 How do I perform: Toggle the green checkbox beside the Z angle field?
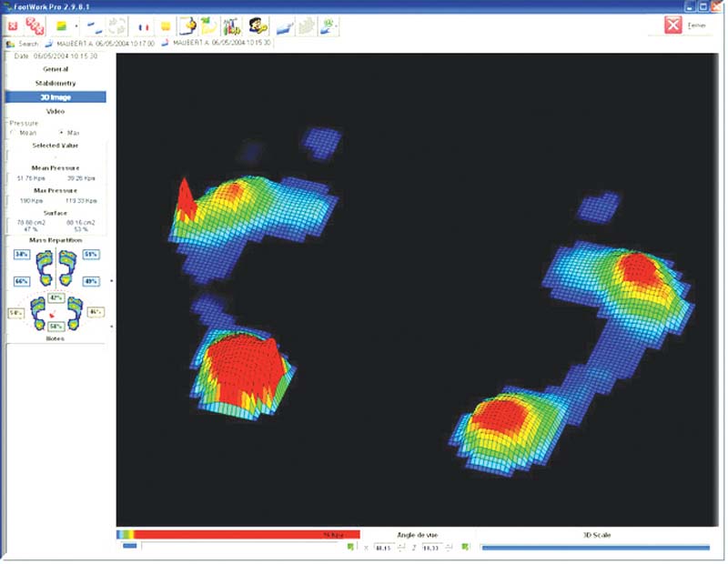[x=465, y=548]
